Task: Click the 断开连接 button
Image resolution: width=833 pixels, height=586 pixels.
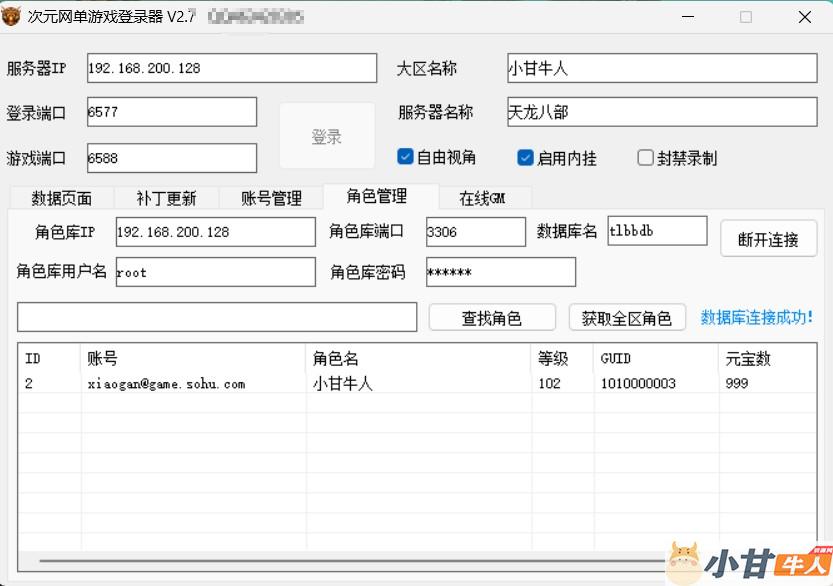Action: [768, 239]
